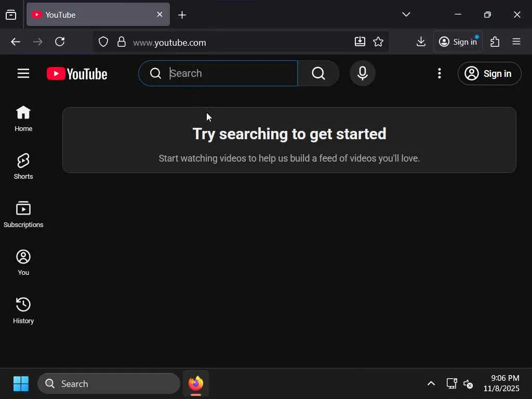Image resolution: width=532 pixels, height=399 pixels.
Task: Open Firefox View icon in tab strip
Action: click(x=11, y=15)
